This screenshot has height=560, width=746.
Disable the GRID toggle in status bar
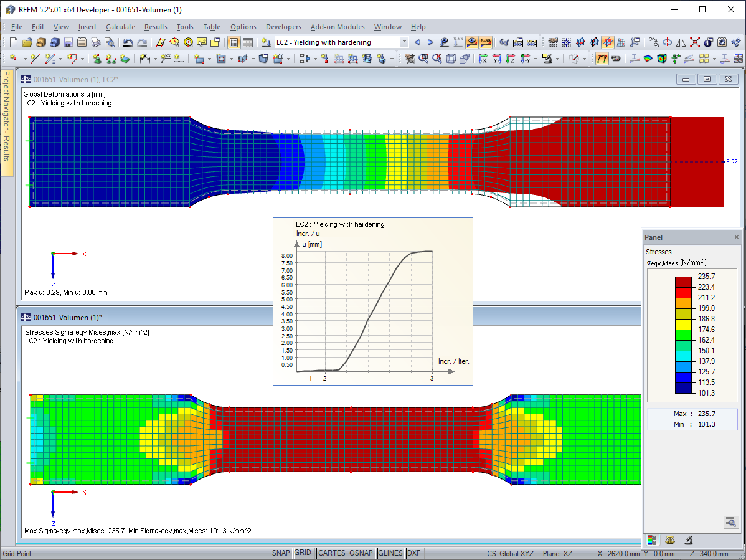[x=304, y=553]
